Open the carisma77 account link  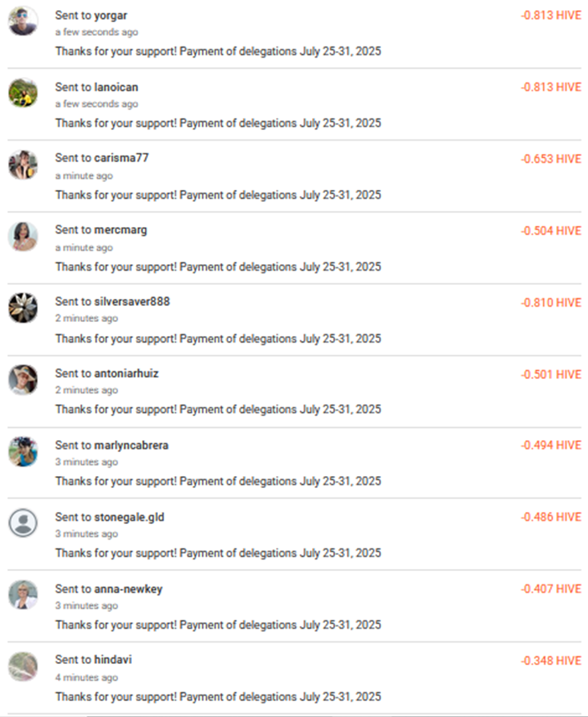click(x=121, y=158)
